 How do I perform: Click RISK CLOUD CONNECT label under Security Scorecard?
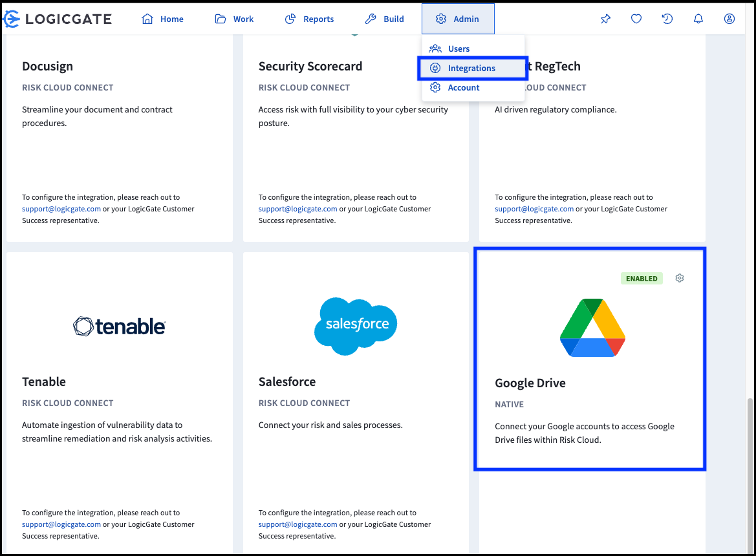click(x=304, y=88)
